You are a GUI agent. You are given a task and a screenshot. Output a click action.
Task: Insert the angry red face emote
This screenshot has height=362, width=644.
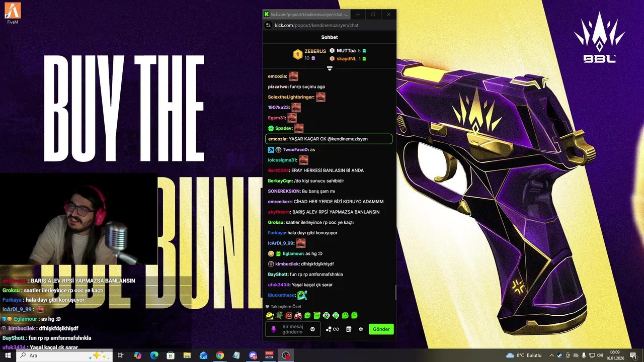[x=289, y=315]
